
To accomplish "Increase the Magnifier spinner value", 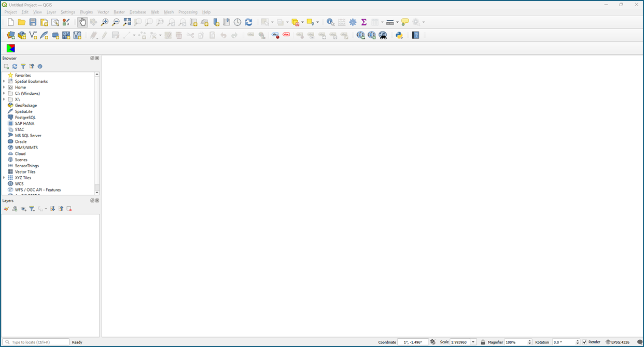I will [x=529, y=341].
